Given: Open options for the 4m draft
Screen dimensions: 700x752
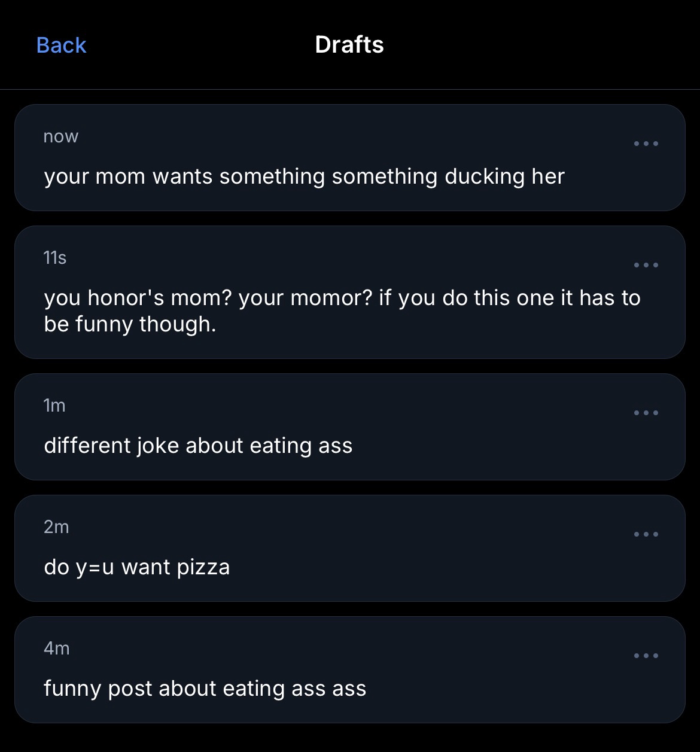Looking at the screenshot, I should [x=646, y=656].
